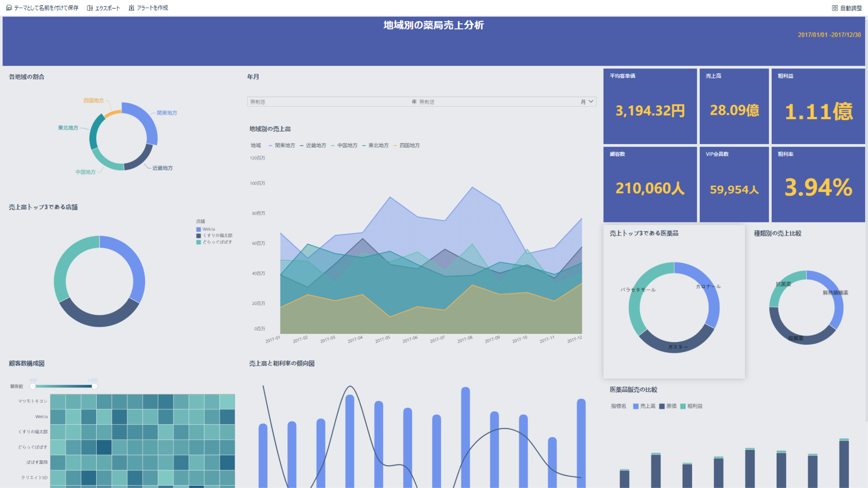
Task: Click the Welcia legend color square
Action: [x=199, y=229]
